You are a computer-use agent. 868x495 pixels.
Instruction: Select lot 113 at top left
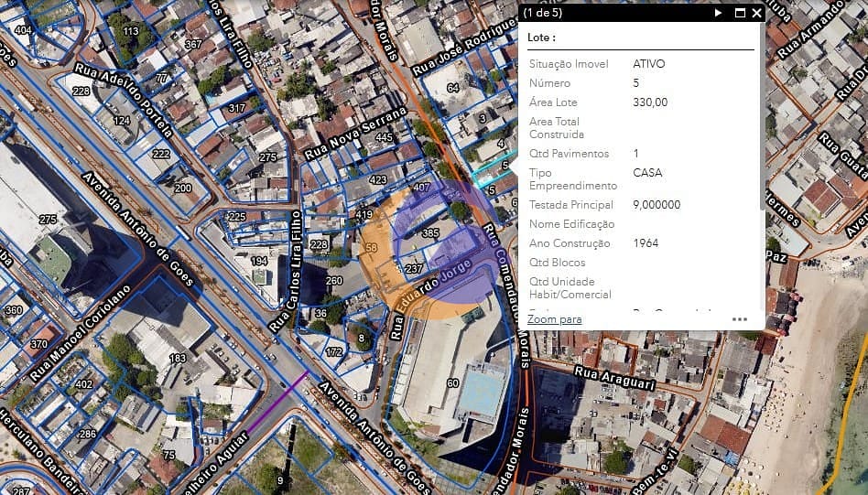pos(131,31)
